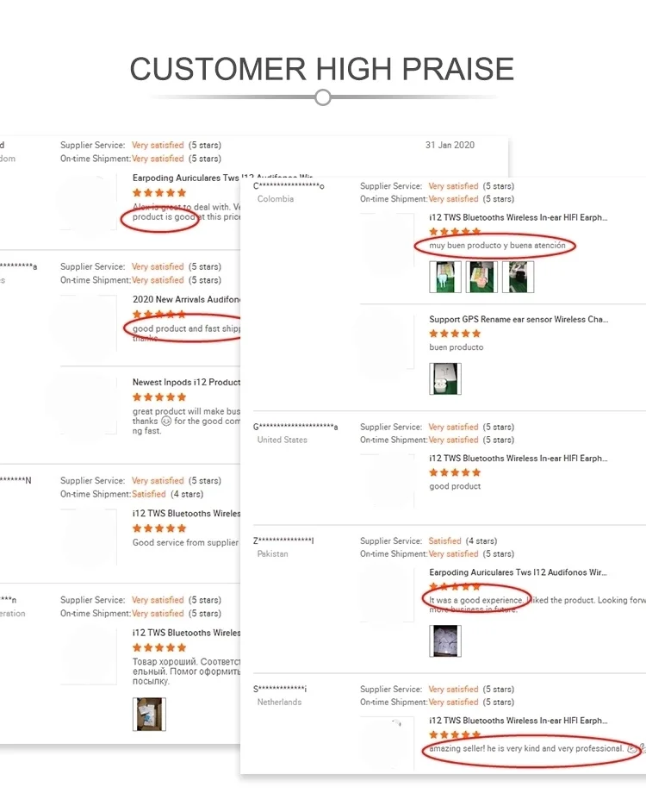Open the first photo in the Colombia buyer's review
Viewport: 646px width, 812px height.
coord(445,277)
